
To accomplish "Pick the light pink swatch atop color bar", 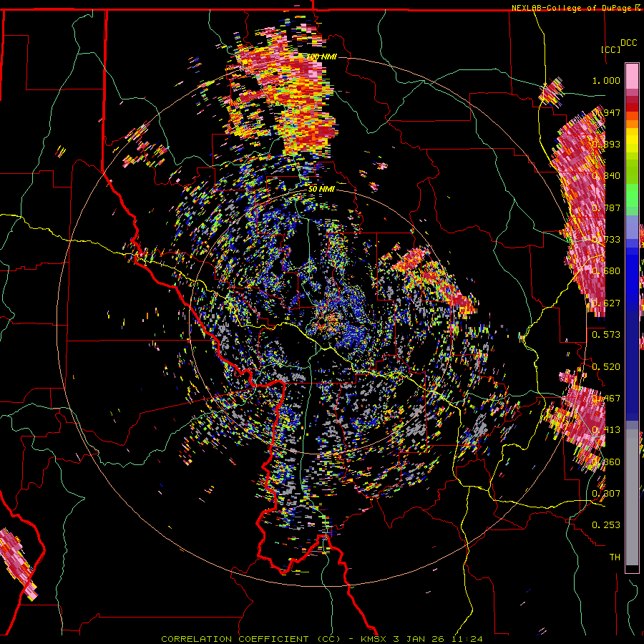I will (632, 76).
